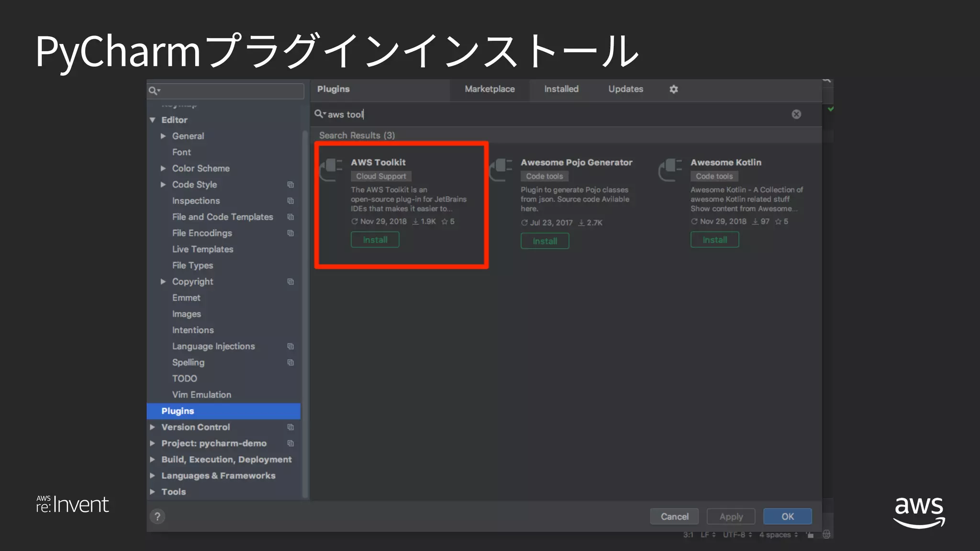Click the Awesome Pojo Generator plug icon

[x=501, y=170]
